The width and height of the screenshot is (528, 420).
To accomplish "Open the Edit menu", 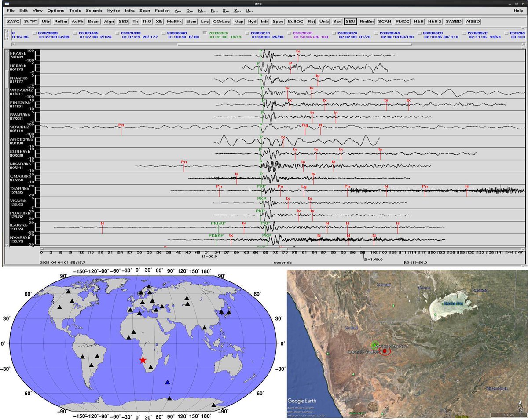I will [23, 10].
